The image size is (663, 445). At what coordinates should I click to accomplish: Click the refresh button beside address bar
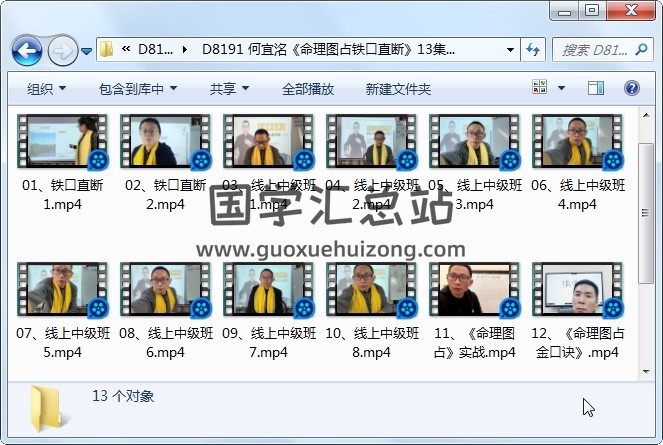[532, 49]
